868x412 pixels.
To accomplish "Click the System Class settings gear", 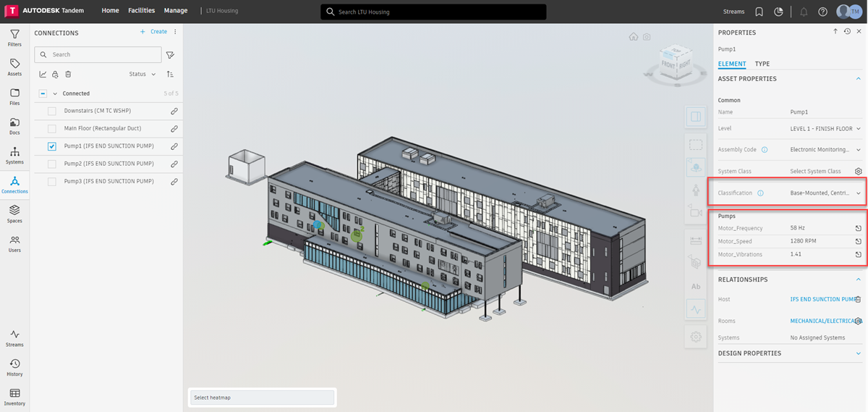I will [x=859, y=172].
